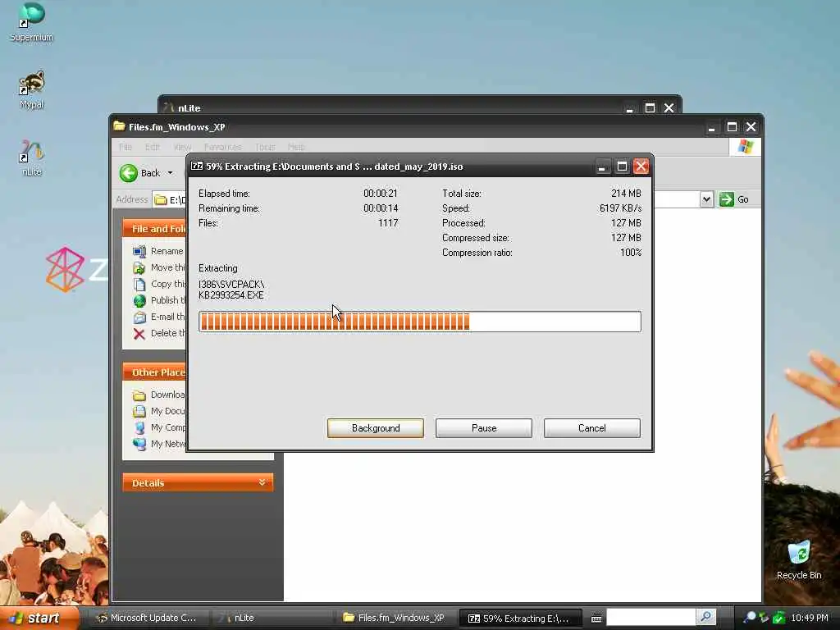
Task: Open the Edit menu in Explorer window
Action: (152, 147)
